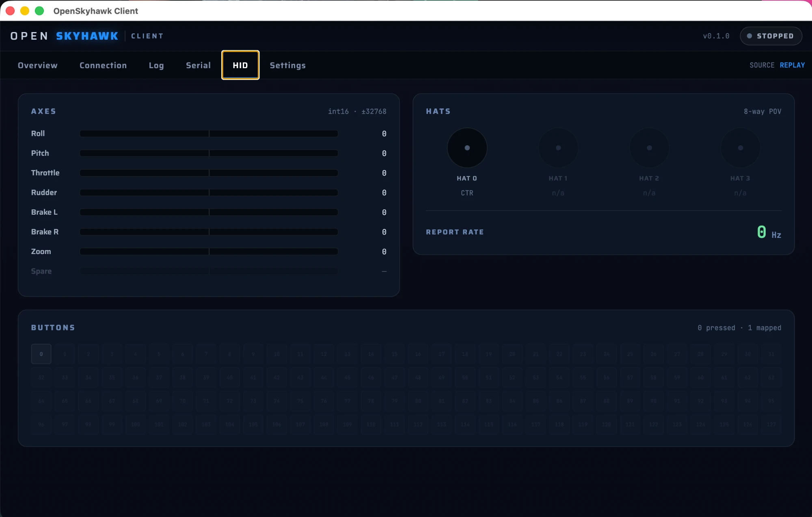Click the n/a state under HAT 3

tap(740, 193)
